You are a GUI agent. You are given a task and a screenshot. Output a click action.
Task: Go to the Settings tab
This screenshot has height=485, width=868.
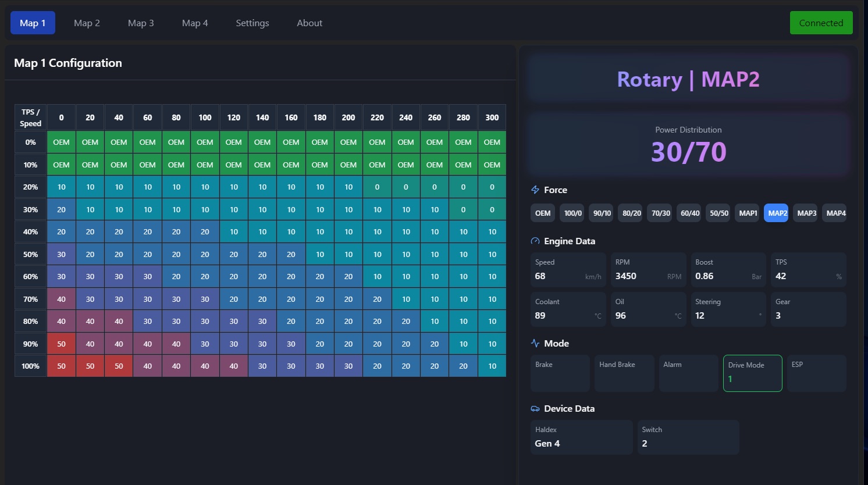click(252, 23)
